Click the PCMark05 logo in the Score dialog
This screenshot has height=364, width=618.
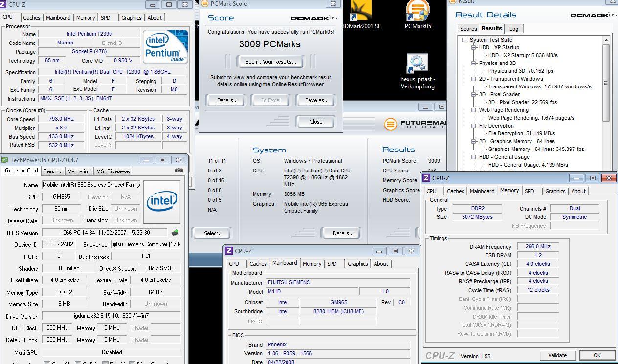click(x=313, y=18)
